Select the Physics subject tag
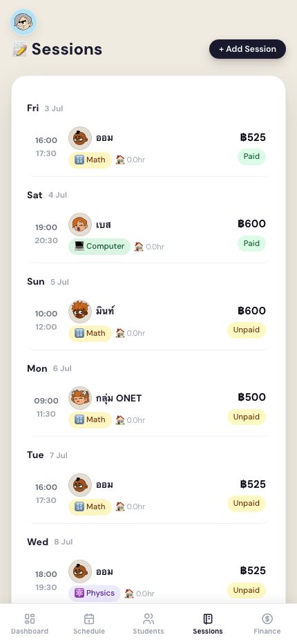Viewport: 297px width, 644px height. pyautogui.click(x=95, y=594)
